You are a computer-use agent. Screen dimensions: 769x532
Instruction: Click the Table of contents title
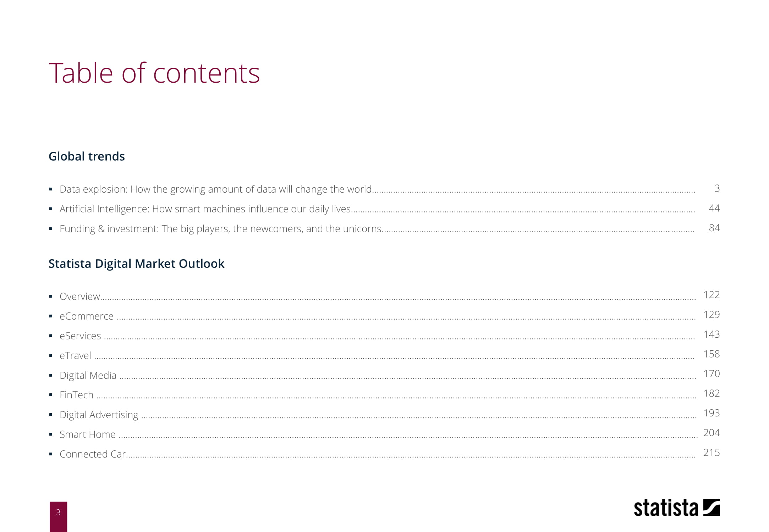point(154,73)
